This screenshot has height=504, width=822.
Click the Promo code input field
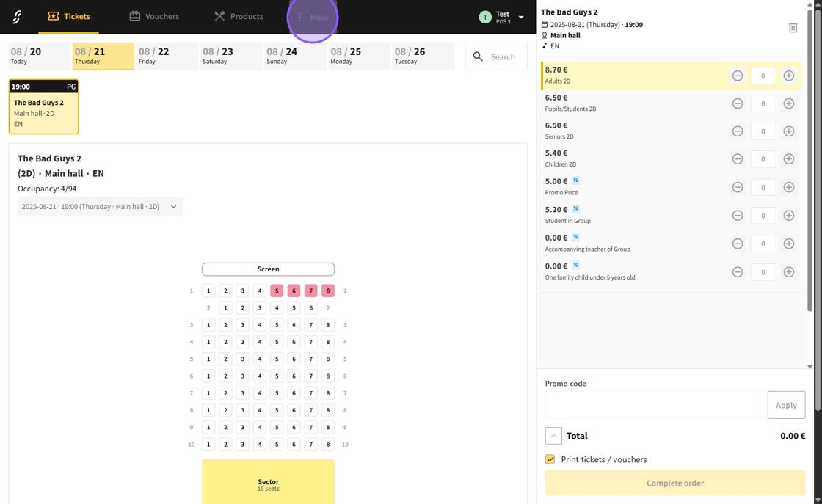click(653, 405)
